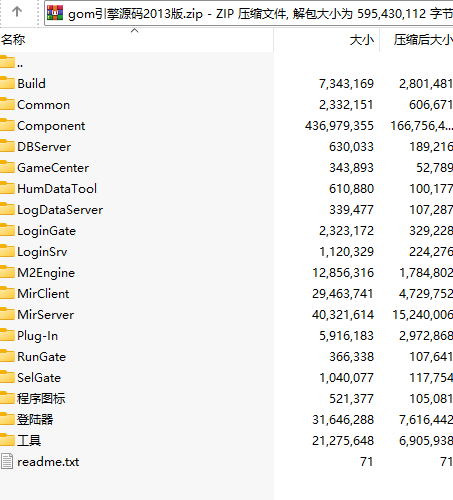Click the packed size value 2,972,868
This screenshot has height=500, width=453.
426,336
